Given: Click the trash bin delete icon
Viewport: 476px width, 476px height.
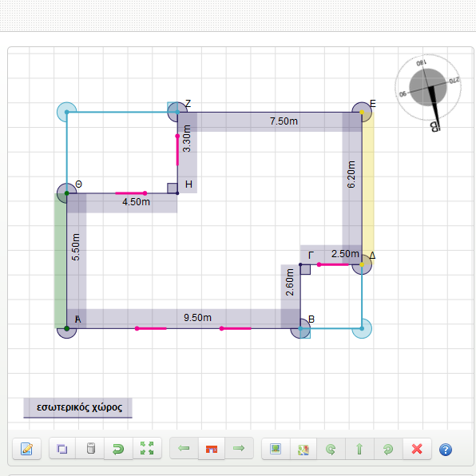Looking at the screenshot, I should 90,448.
